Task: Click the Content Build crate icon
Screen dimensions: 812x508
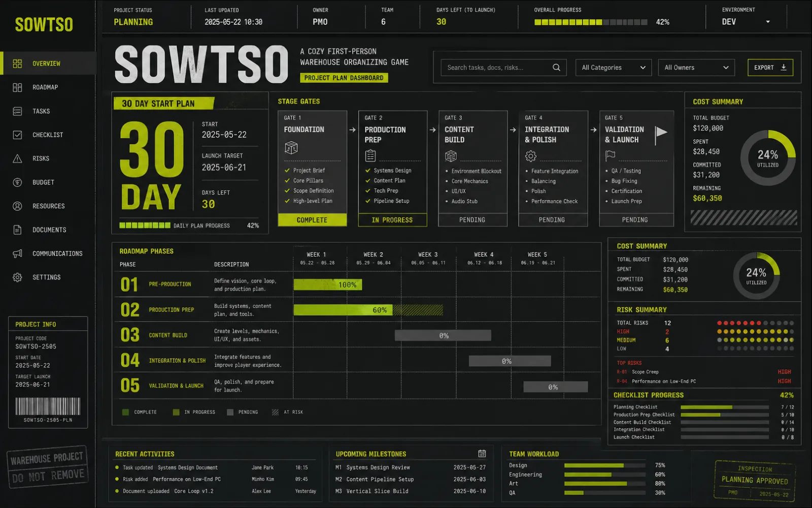Action: pyautogui.click(x=451, y=156)
